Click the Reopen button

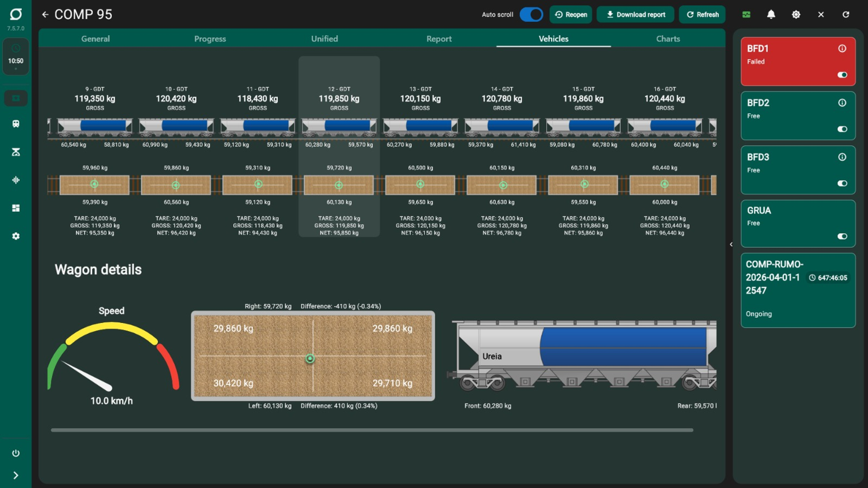point(571,14)
